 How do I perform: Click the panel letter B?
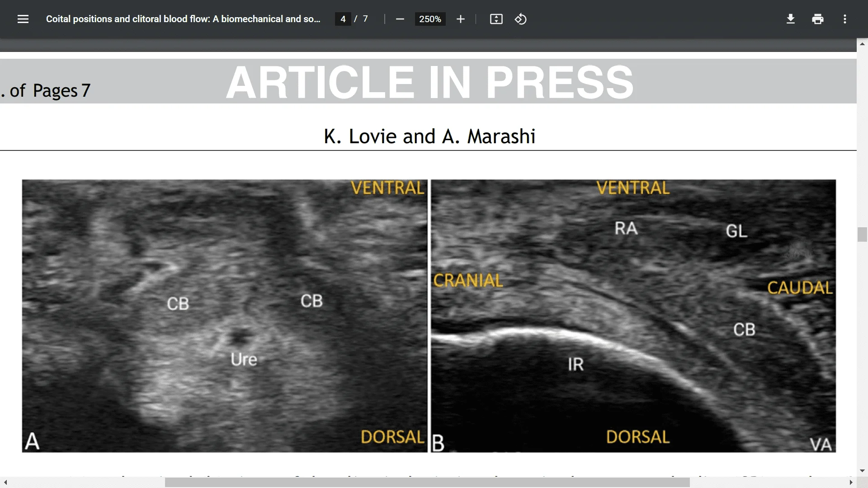point(438,443)
